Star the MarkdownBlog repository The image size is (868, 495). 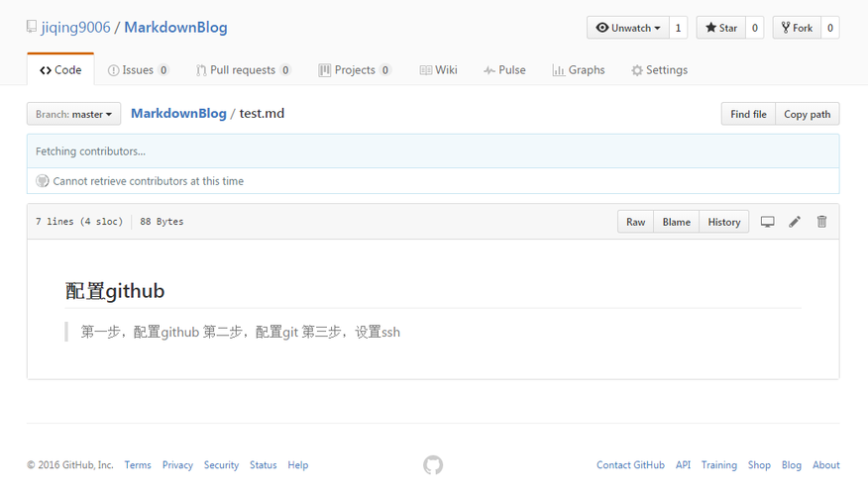pyautogui.click(x=720, y=28)
